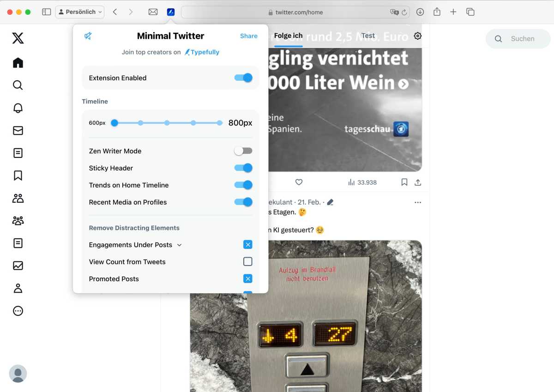The height and width of the screenshot is (392, 554).
Task: Click view count 33.938 on post
Action: [362, 182]
